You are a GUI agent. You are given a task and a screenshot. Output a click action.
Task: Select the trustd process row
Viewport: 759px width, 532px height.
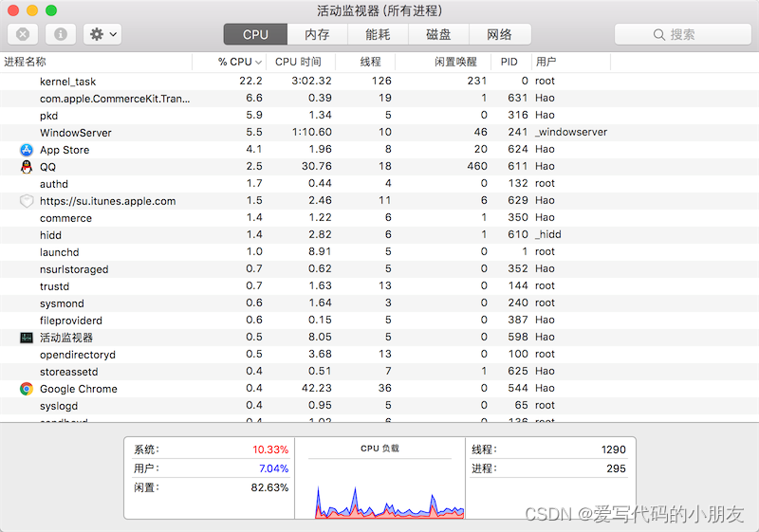point(379,285)
